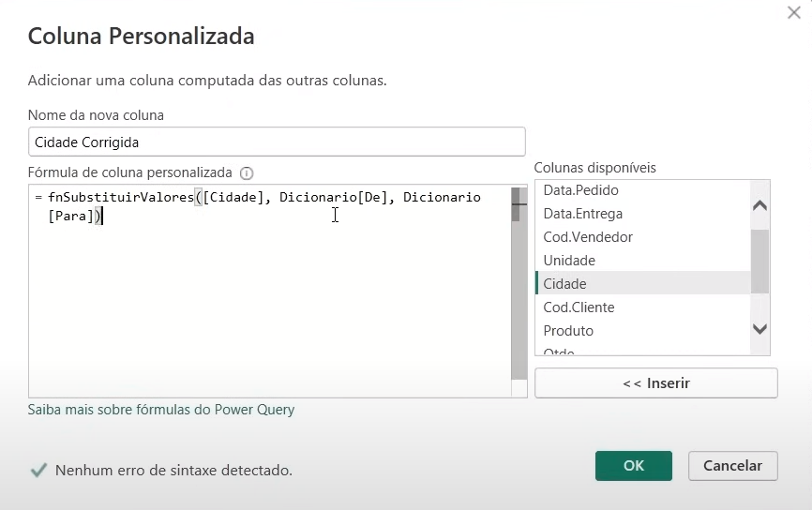Choose Cod.Cliente in the list
This screenshot has width=812, height=510.
(579, 307)
